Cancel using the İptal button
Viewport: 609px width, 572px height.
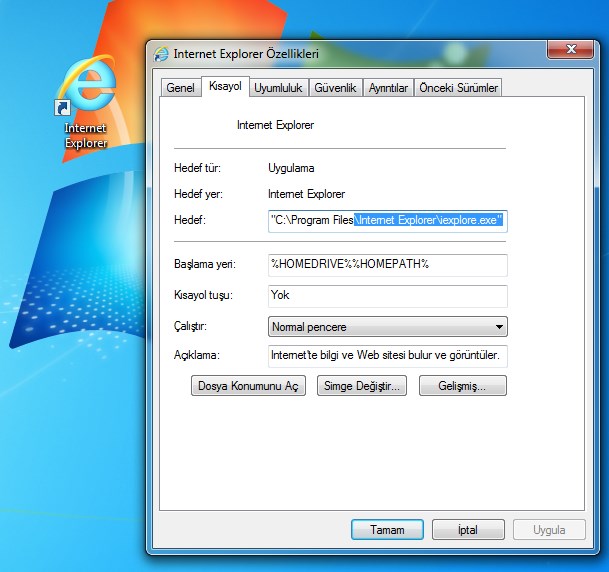coord(468,530)
